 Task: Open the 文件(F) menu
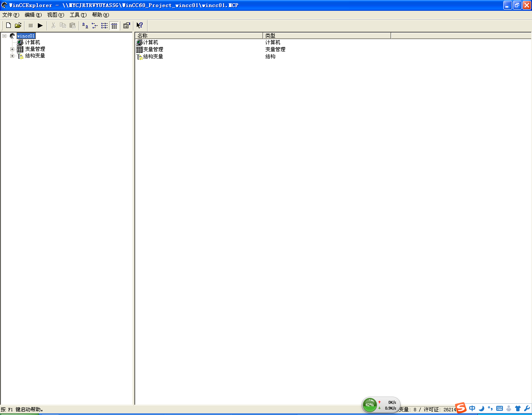(11, 15)
